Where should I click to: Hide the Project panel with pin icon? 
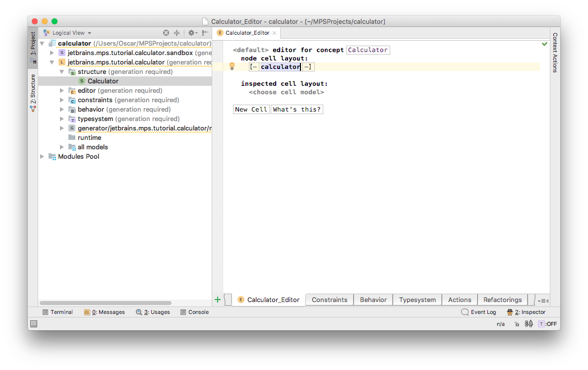pos(205,33)
